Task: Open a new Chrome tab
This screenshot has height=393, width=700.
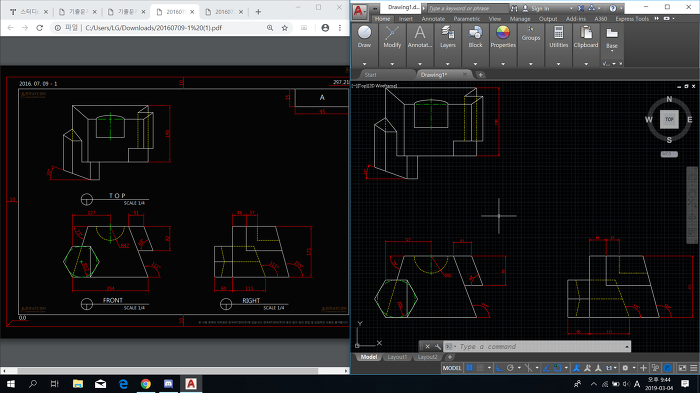Action: click(258, 12)
